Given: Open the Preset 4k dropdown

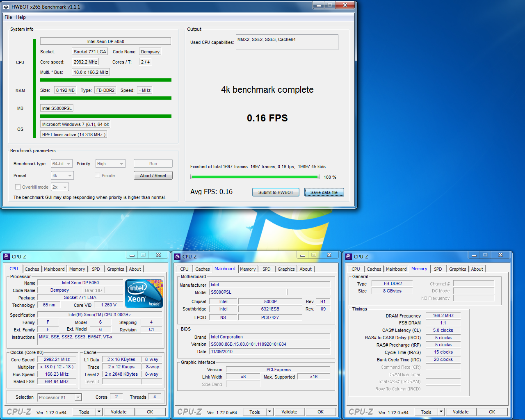Looking at the screenshot, I should coord(62,176).
